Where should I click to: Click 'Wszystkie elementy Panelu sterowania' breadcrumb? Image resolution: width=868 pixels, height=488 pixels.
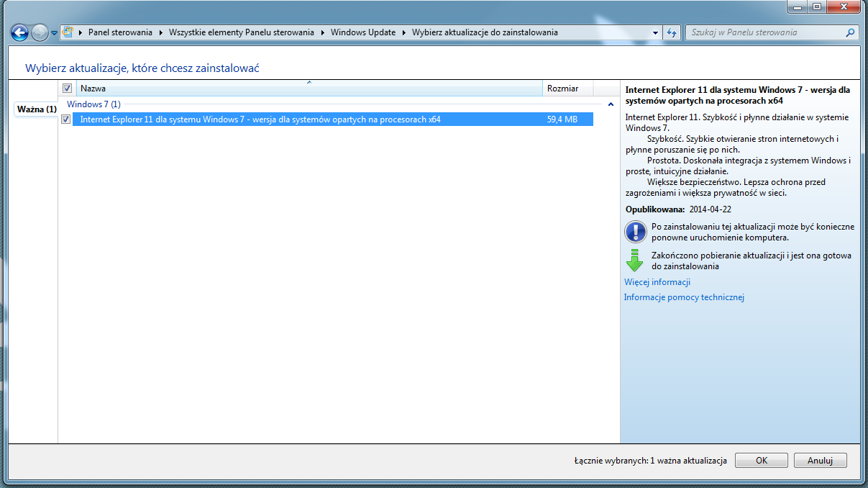click(x=242, y=32)
